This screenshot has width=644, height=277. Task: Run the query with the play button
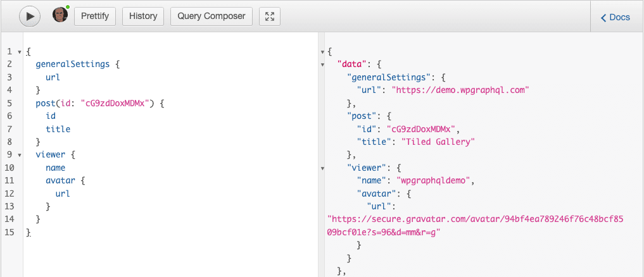click(30, 16)
